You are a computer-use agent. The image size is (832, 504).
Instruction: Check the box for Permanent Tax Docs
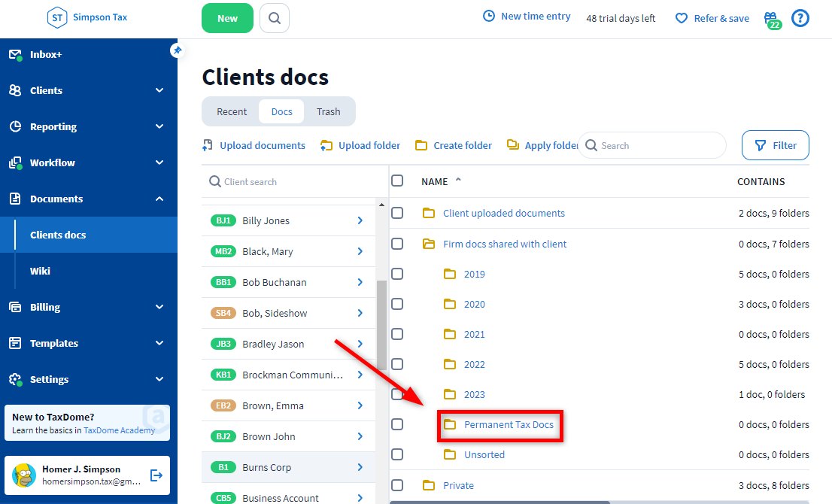(x=397, y=424)
